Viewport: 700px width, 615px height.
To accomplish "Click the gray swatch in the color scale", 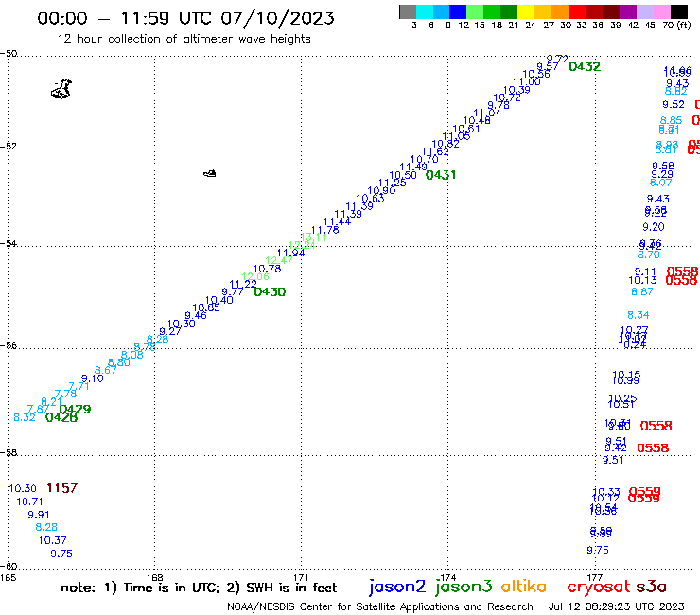I will pyautogui.click(x=408, y=11).
